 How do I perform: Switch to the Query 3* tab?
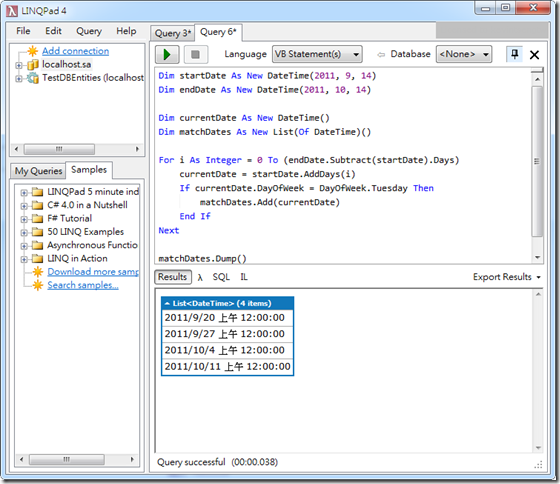pos(172,33)
